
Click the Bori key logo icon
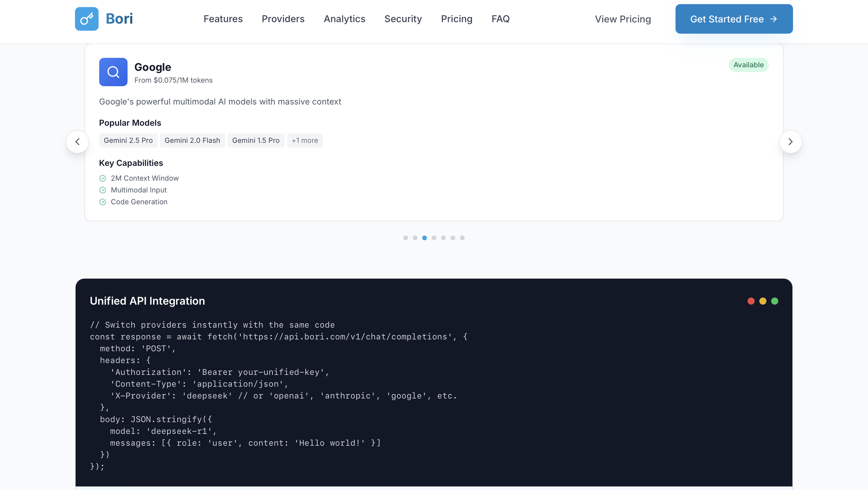point(87,19)
